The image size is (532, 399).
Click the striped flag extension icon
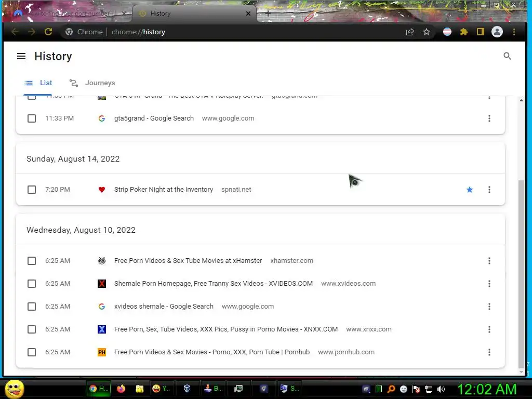pos(447,32)
